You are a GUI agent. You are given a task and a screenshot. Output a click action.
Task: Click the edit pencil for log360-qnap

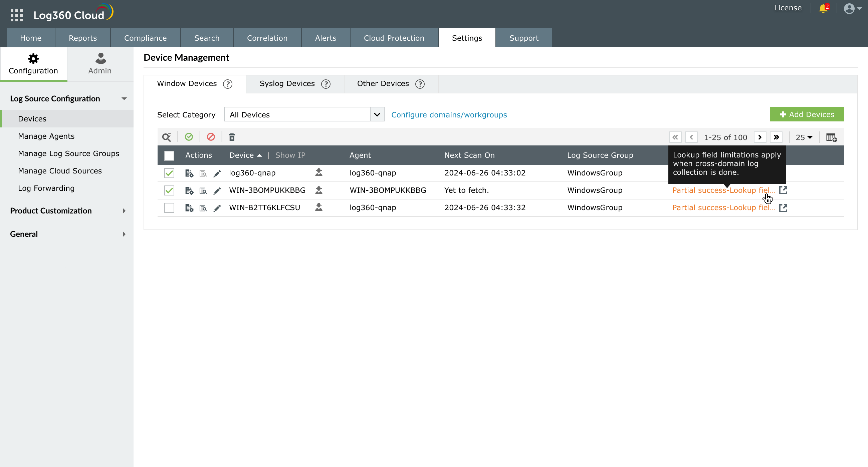(217, 173)
